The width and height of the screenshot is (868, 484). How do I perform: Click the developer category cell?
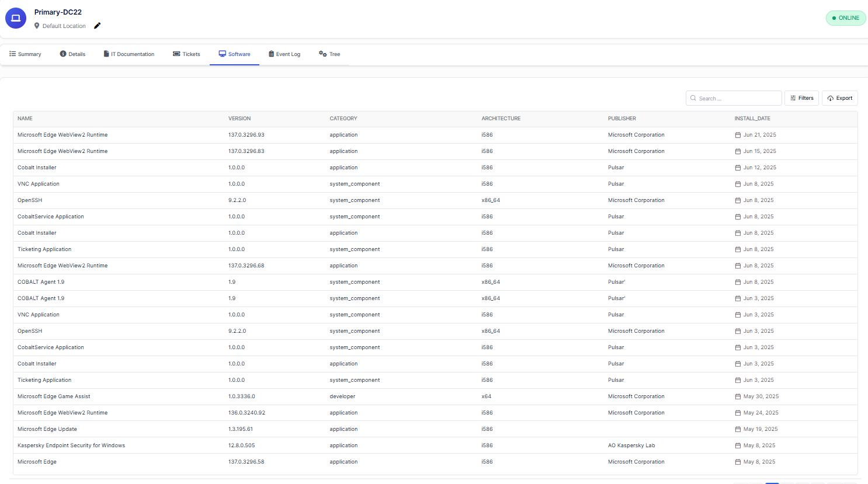tap(342, 396)
